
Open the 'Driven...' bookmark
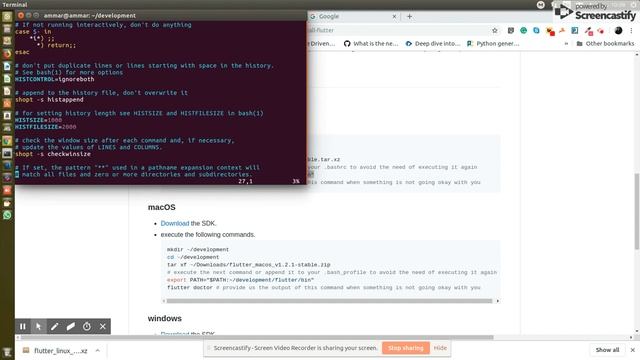click(x=322, y=43)
